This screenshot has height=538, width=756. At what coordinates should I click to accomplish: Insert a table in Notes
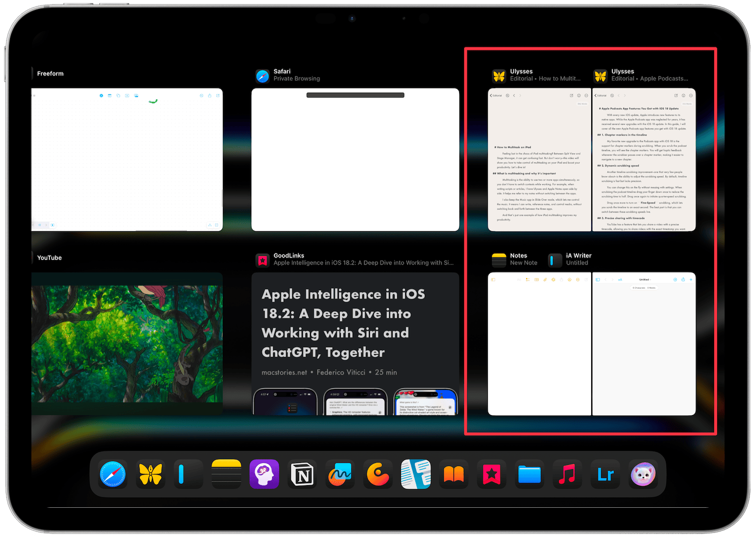(x=537, y=279)
